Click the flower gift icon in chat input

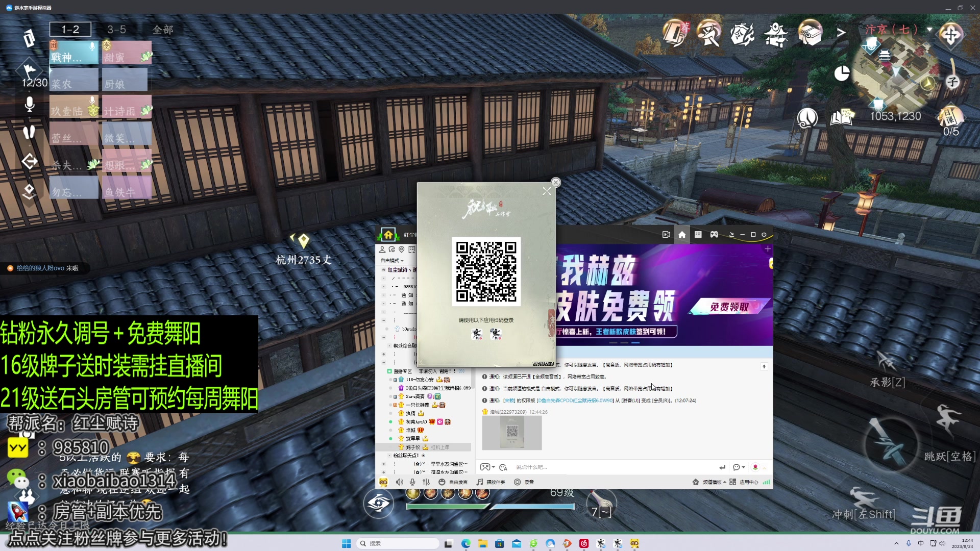755,467
